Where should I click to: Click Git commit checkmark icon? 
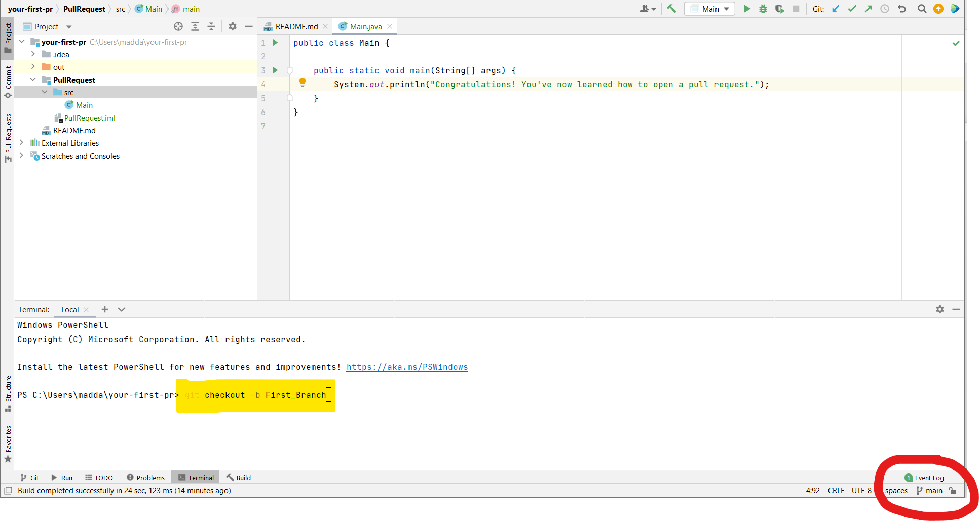point(852,9)
